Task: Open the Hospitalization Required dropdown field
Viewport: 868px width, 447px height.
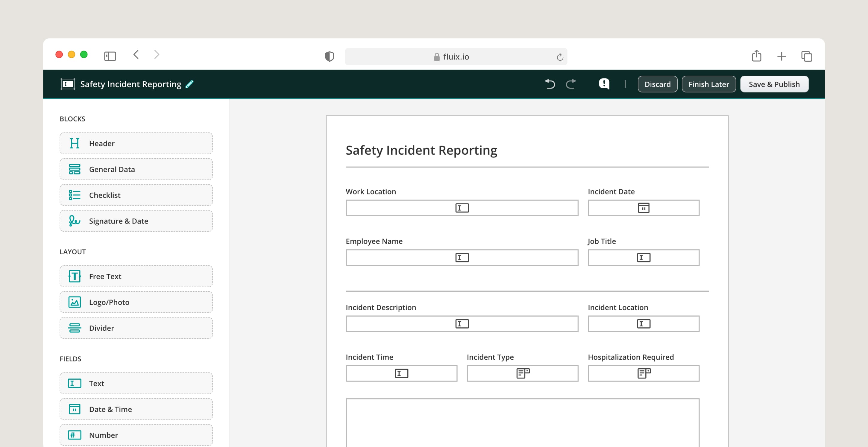Action: pyautogui.click(x=643, y=373)
